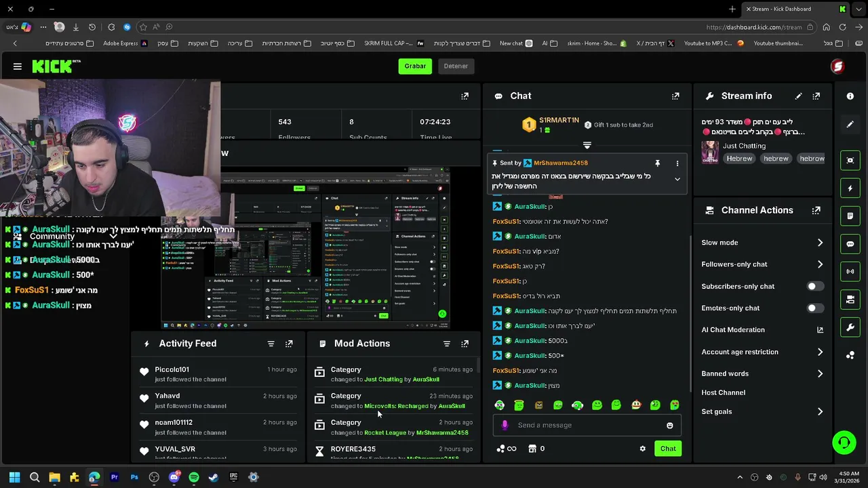Unpin the pinned chat message
Screen dimensions: 868x488
657,163
